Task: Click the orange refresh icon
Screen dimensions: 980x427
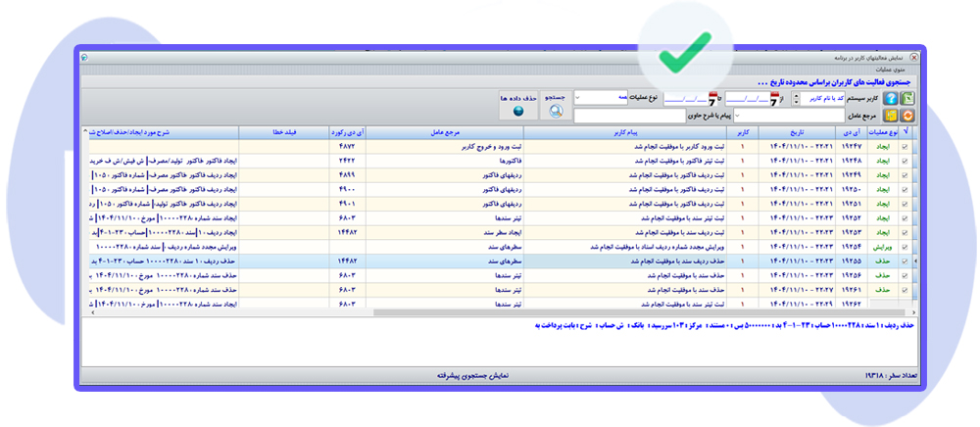Action: click(x=907, y=116)
